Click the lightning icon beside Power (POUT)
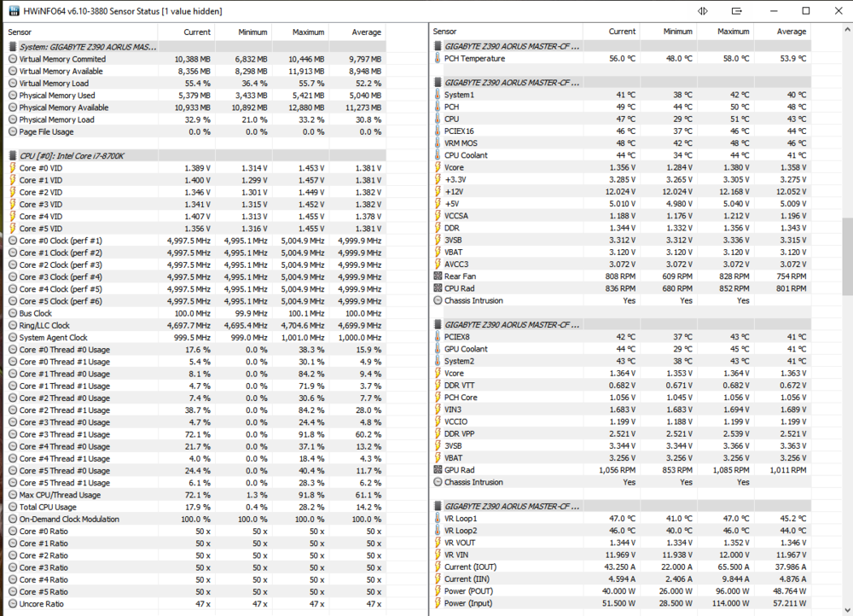The width and height of the screenshot is (853, 616). (x=438, y=590)
